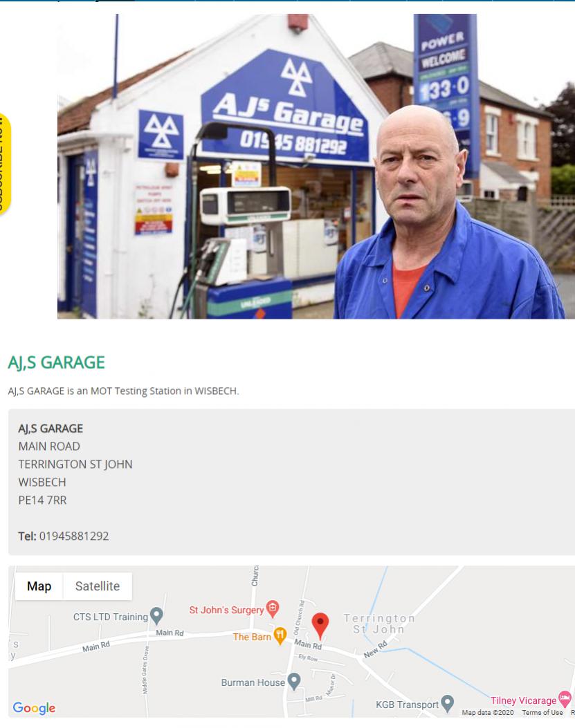Click AJ's Garage photo thumbnail
The width and height of the screenshot is (575, 728).
316,166
